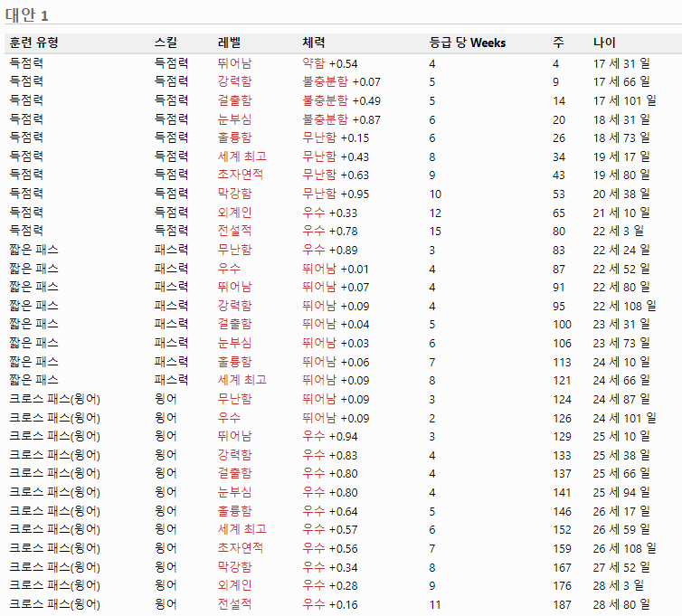The width and height of the screenshot is (682, 616).
Task: Click the 우수 +0.89 stamina cell
Action: point(330,250)
